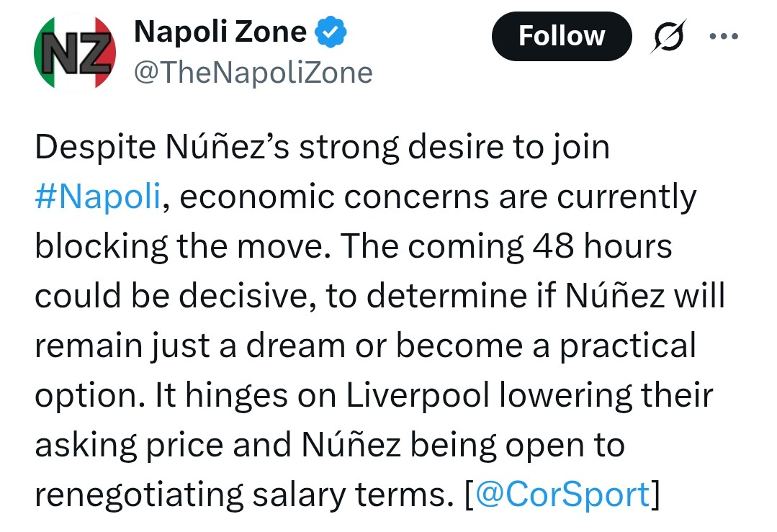Viewport: 777px width, 532px height.
Task: Open the Napoli Zone display name
Action: point(220,31)
